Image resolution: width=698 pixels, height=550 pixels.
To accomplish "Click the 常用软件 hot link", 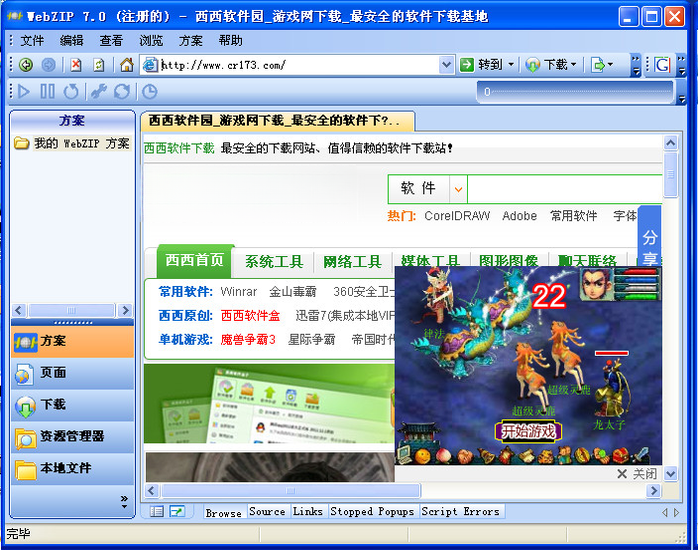I will [x=574, y=216].
